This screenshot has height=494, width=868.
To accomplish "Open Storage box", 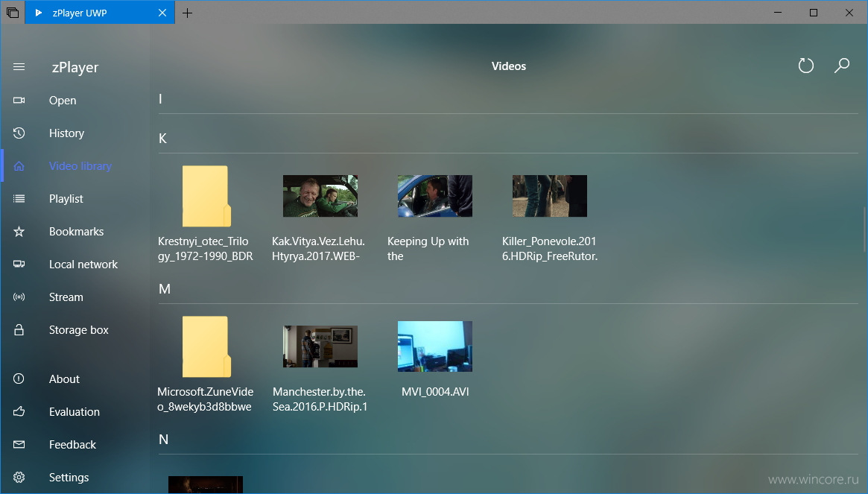I will pos(79,329).
